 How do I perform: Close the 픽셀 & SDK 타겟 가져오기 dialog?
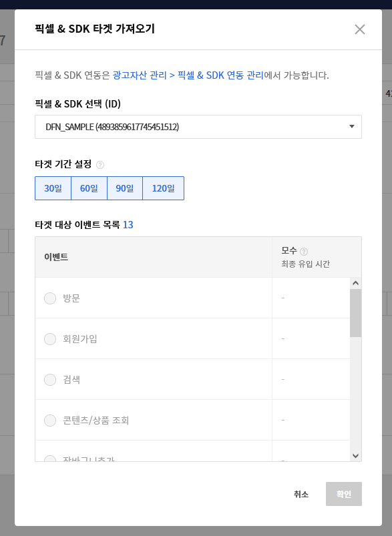tap(359, 29)
